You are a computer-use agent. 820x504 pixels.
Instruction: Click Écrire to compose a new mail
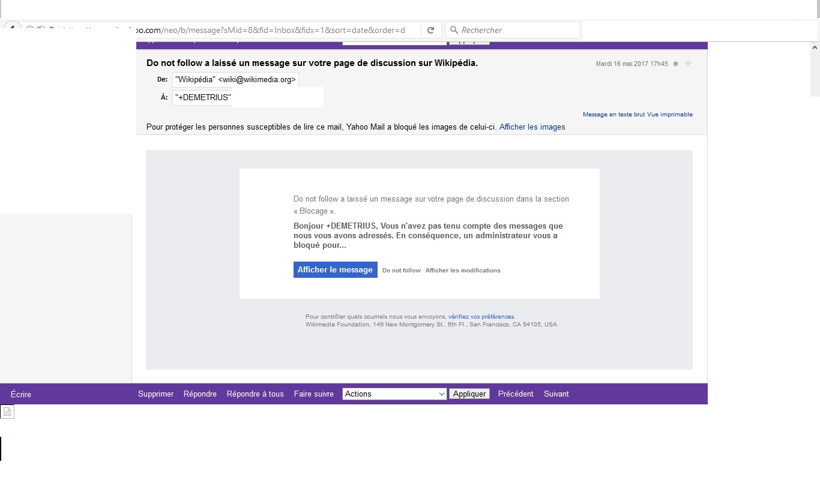coord(21,394)
